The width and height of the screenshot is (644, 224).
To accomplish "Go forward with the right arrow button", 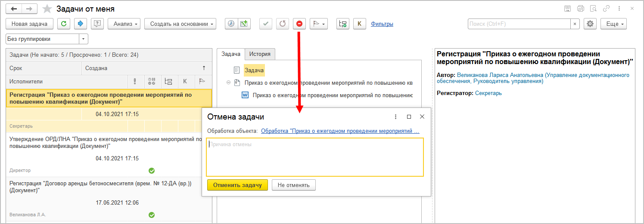I will click(x=29, y=9).
